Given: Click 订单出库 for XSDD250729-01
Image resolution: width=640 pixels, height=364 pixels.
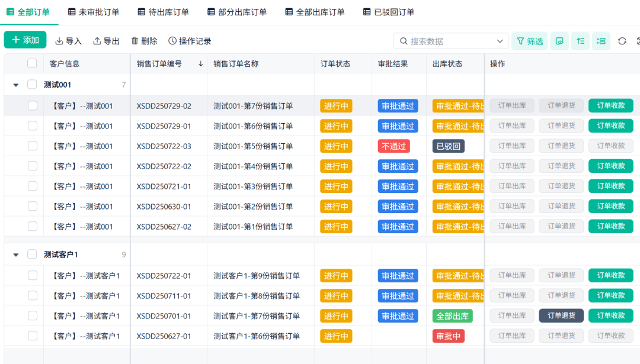Looking at the screenshot, I should pyautogui.click(x=512, y=125).
